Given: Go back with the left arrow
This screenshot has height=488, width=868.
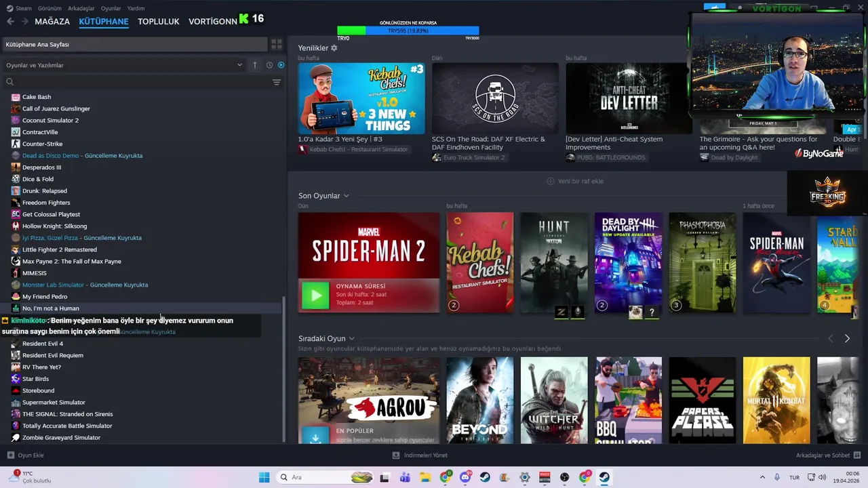Looking at the screenshot, I should [10, 21].
